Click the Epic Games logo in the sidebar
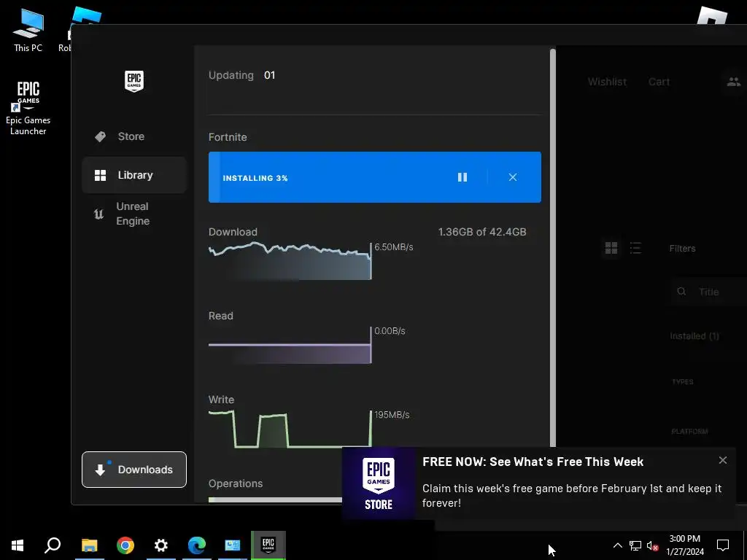This screenshot has width=747, height=560. tap(134, 82)
